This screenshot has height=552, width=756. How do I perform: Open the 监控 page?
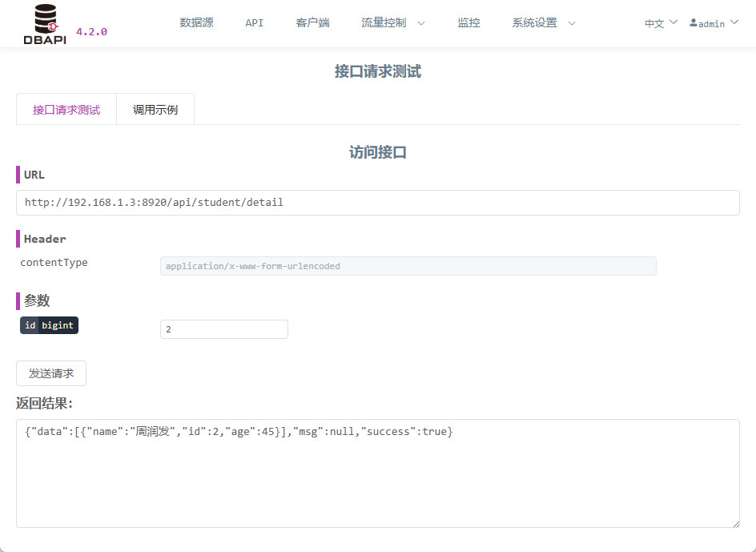coord(468,22)
